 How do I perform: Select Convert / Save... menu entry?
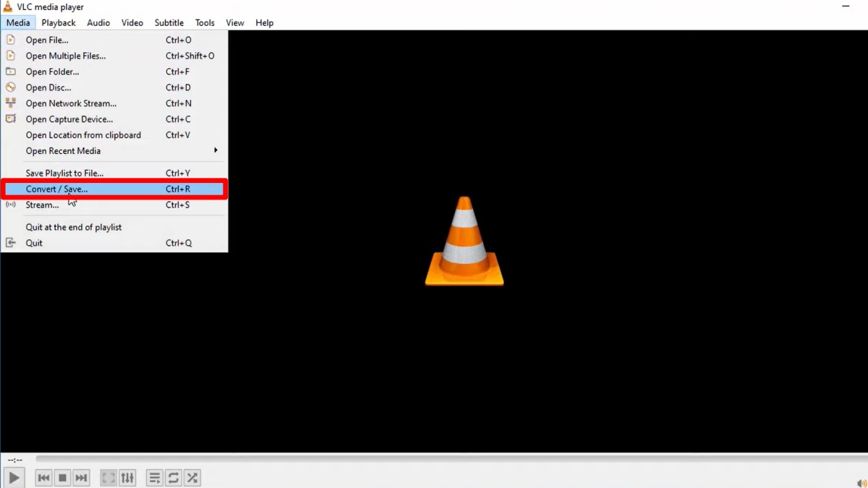click(x=114, y=189)
